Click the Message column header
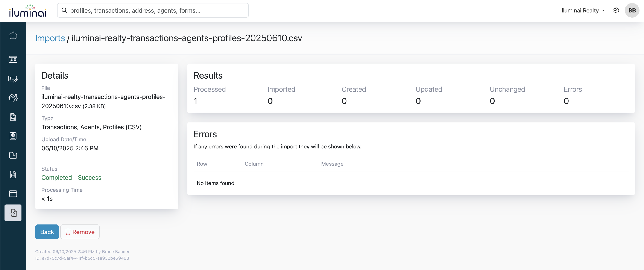644x270 pixels. [x=332, y=164]
